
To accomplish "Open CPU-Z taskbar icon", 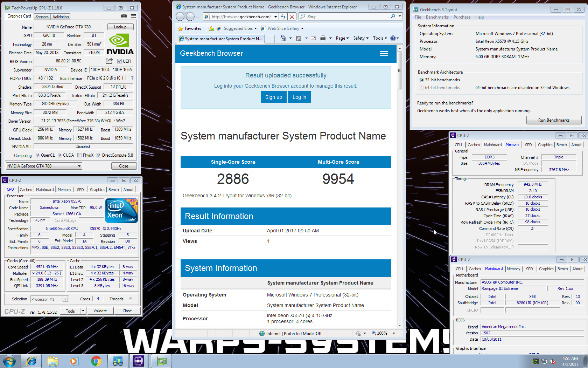I will click(x=138, y=361).
